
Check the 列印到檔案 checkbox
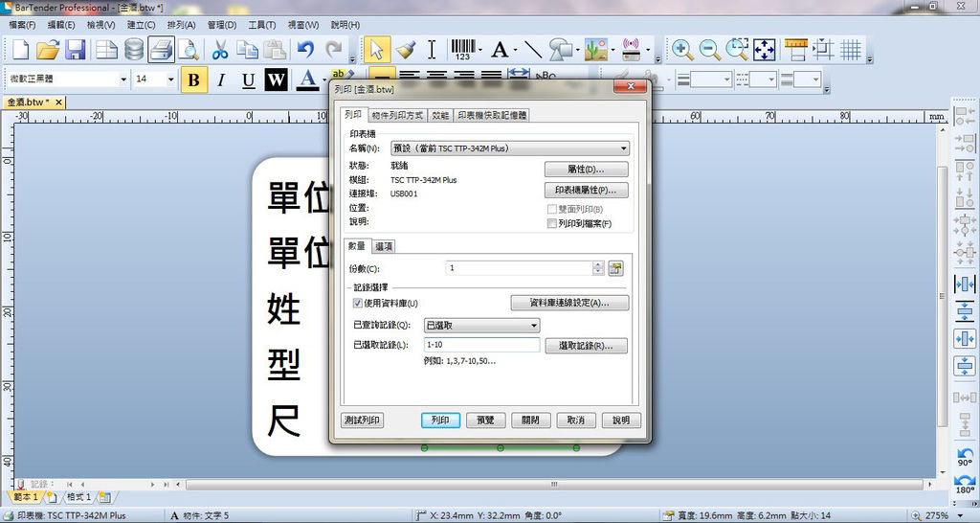[552, 223]
